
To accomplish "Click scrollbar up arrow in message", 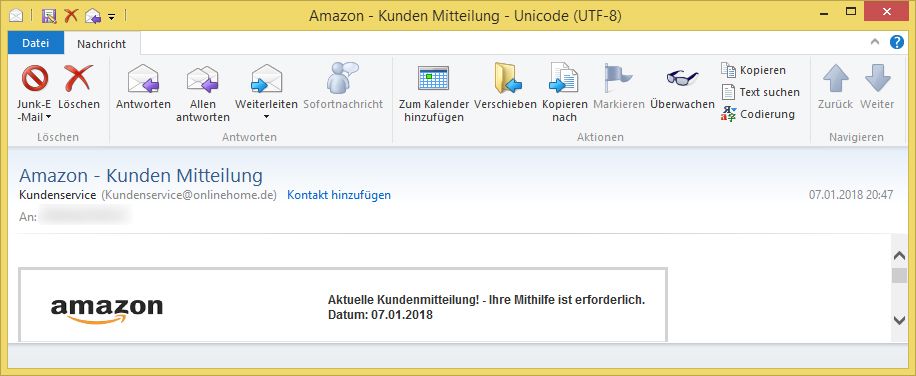I will [x=899, y=255].
